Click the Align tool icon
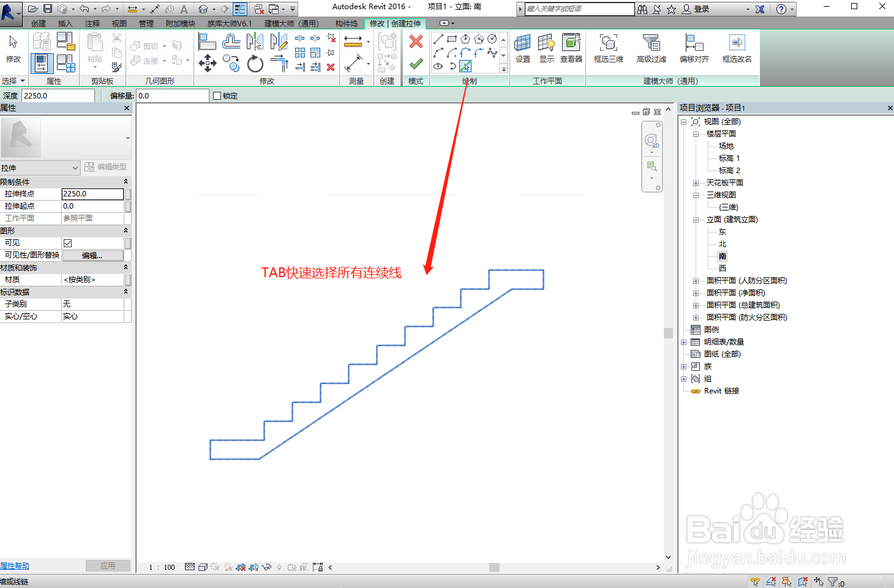This screenshot has width=894, height=588. (208, 42)
